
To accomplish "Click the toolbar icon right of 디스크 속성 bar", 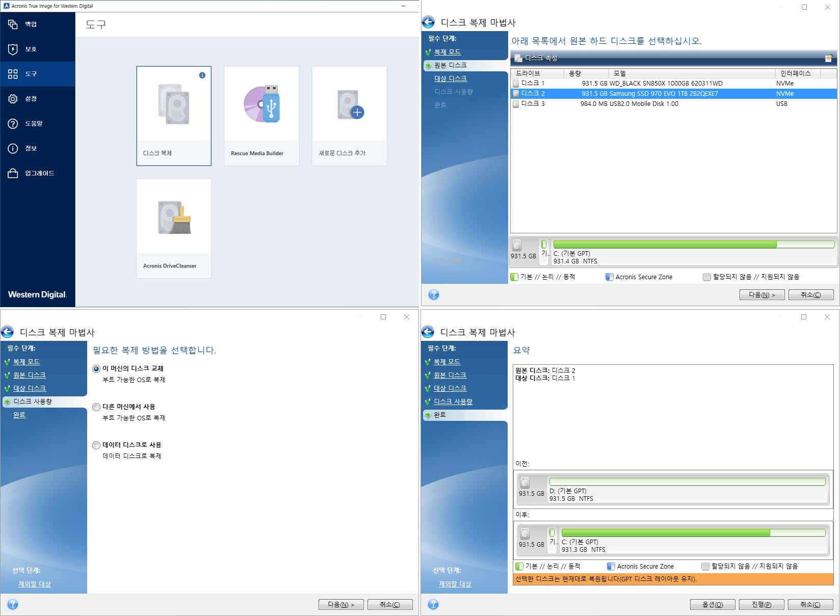I will coord(829,58).
